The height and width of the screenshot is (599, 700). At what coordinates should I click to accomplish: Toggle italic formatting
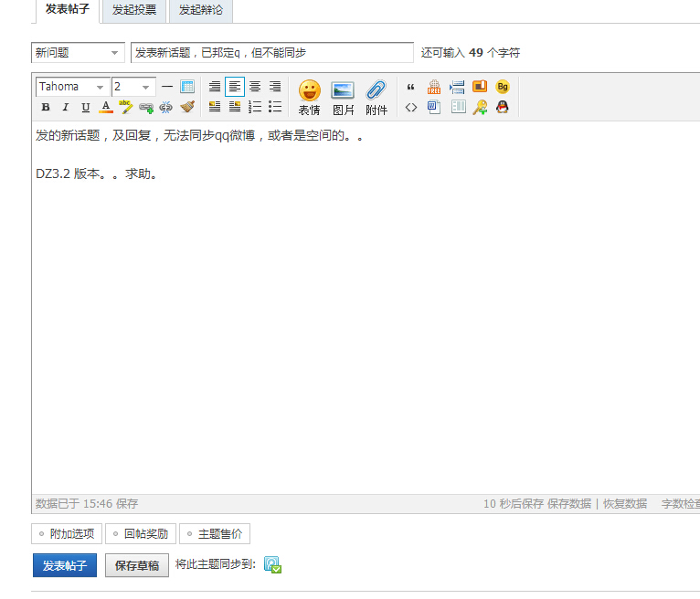66,107
